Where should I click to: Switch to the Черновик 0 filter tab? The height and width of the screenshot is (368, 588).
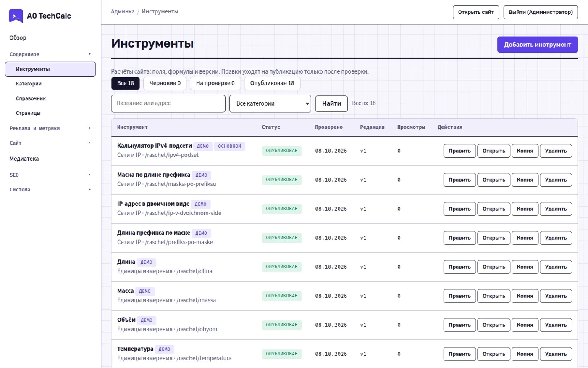(165, 83)
